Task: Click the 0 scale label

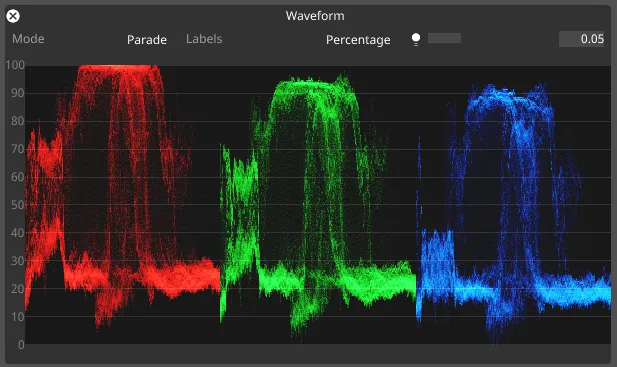Action: [x=21, y=345]
